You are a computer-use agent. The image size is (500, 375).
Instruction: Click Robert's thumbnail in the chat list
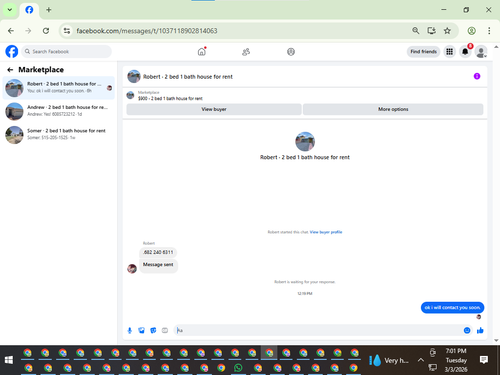click(x=14, y=88)
